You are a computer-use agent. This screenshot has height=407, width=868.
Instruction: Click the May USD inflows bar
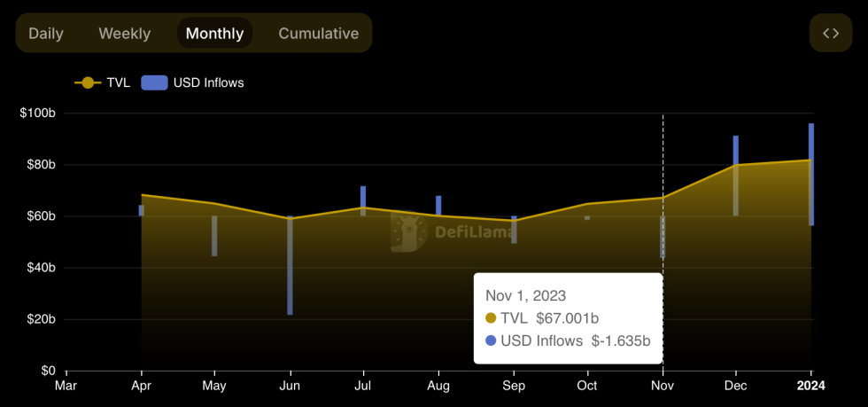(214, 236)
